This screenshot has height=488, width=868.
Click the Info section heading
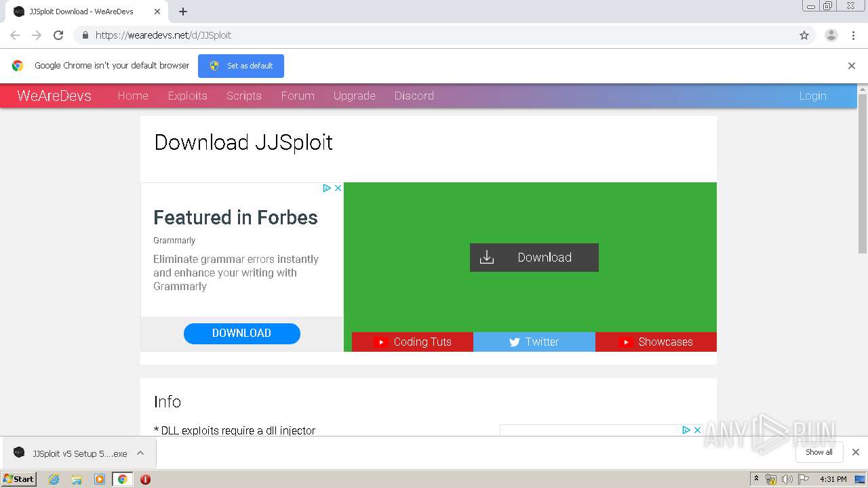[x=167, y=401]
